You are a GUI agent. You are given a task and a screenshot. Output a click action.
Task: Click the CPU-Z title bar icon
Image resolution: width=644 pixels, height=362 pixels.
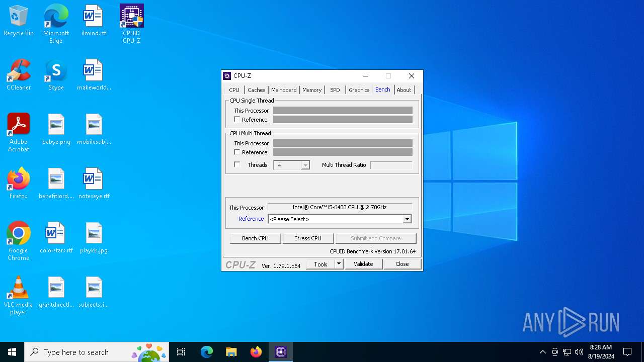pyautogui.click(x=227, y=76)
